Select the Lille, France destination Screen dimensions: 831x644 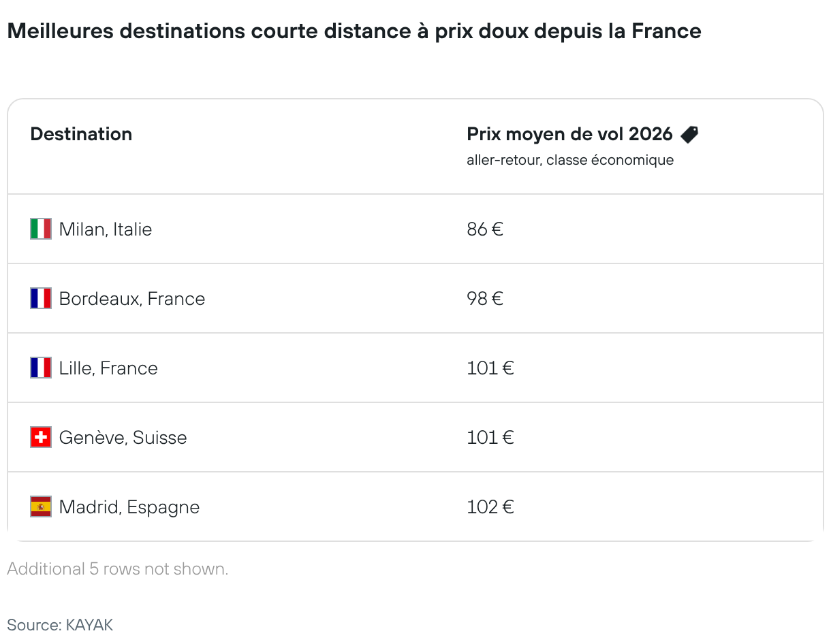pos(108,368)
